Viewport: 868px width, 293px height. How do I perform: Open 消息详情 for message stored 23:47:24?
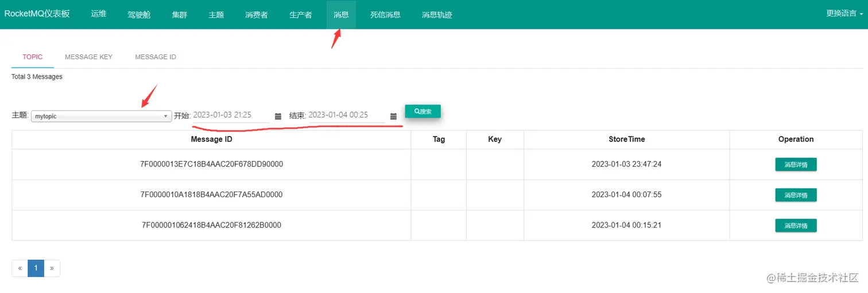click(796, 165)
